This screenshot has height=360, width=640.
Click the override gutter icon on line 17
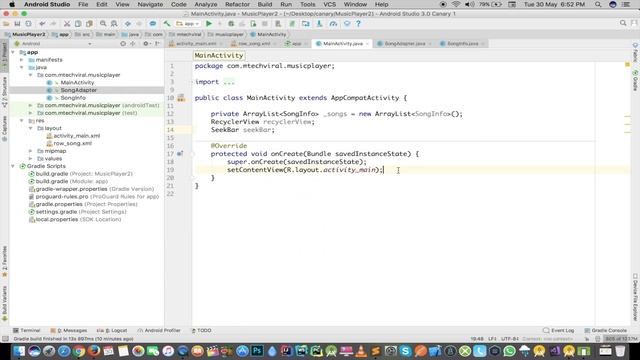tap(180, 154)
